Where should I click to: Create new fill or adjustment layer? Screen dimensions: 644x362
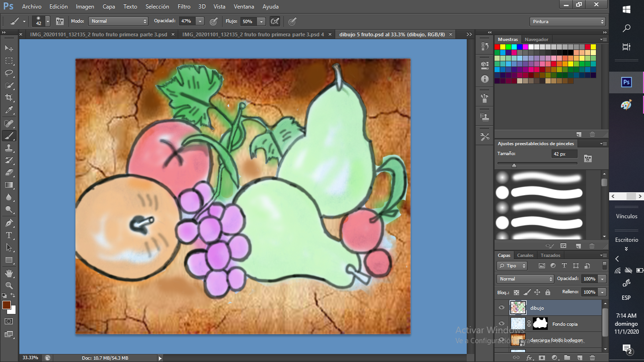coord(554,358)
